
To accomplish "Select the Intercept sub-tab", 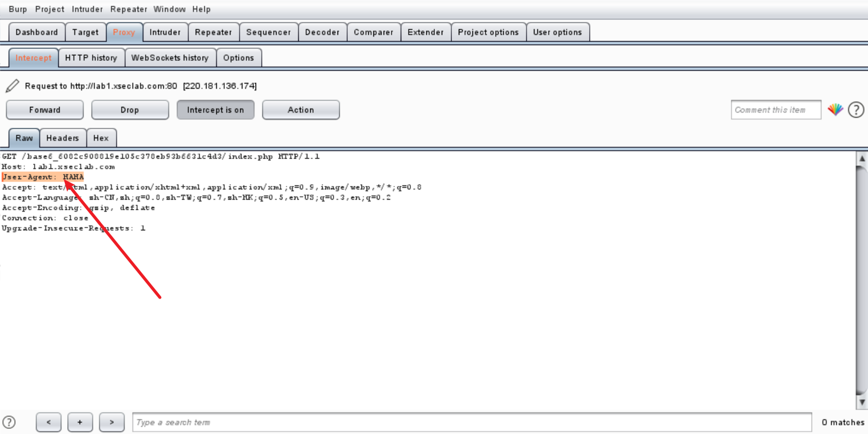I will coord(34,58).
